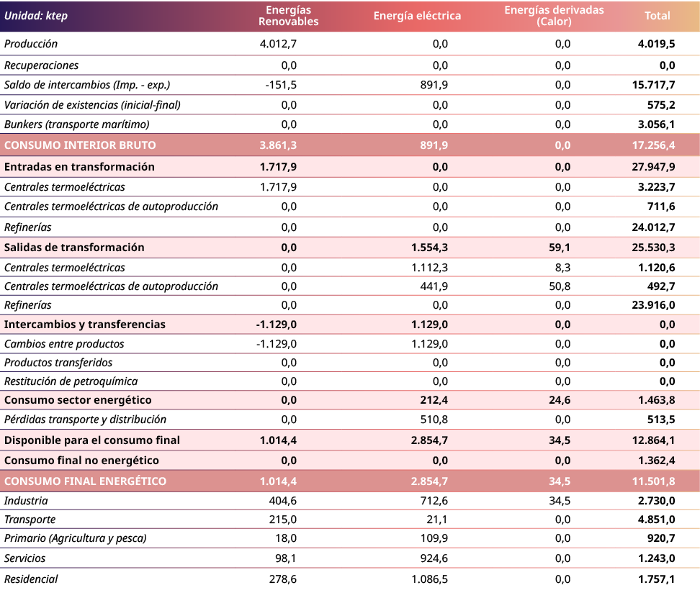
Task: Select the 'Intercambios y transferencias' row label
Action: click(x=85, y=325)
